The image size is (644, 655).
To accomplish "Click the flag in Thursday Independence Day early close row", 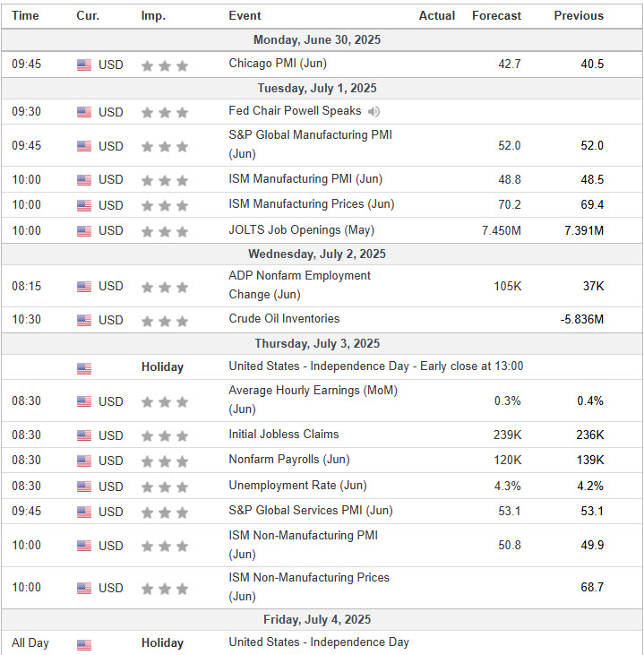I will tap(84, 368).
